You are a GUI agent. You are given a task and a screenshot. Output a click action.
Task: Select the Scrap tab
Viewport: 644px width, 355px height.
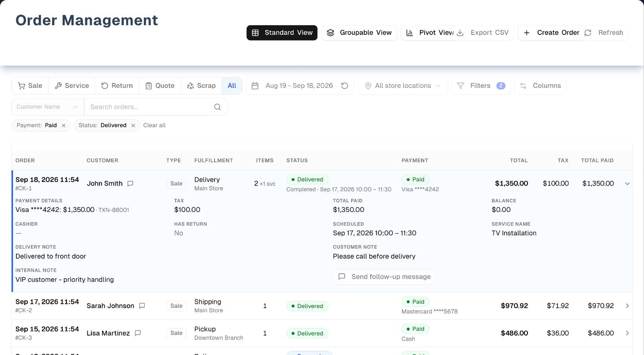(201, 86)
